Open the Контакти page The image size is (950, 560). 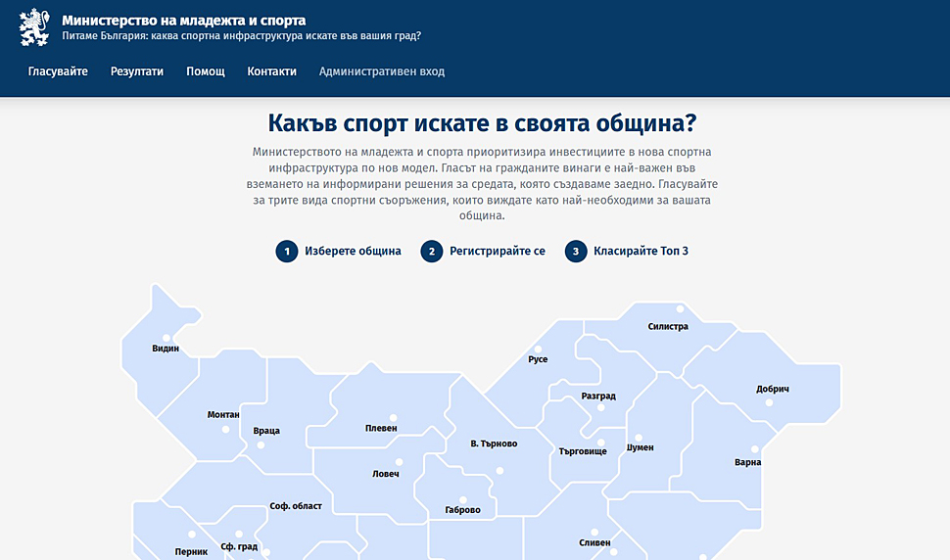point(271,71)
